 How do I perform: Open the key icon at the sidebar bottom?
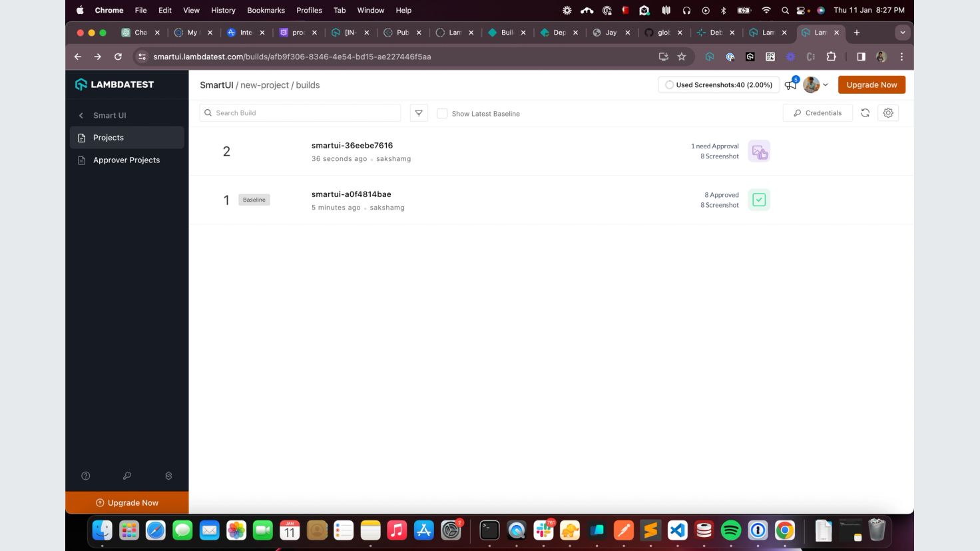(x=126, y=476)
